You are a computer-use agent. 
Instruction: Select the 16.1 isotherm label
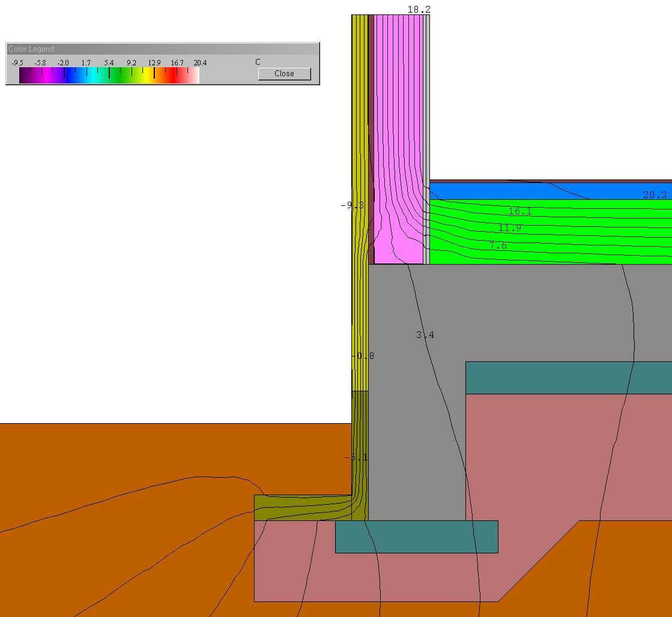[520, 211]
